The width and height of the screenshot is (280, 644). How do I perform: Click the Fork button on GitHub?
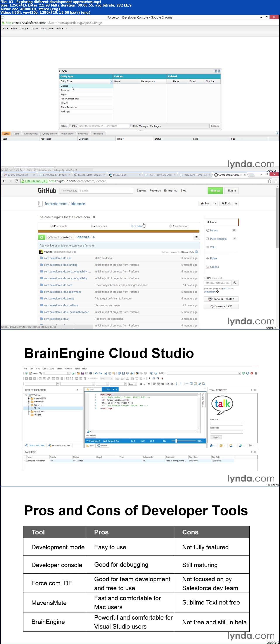pyautogui.click(x=226, y=203)
